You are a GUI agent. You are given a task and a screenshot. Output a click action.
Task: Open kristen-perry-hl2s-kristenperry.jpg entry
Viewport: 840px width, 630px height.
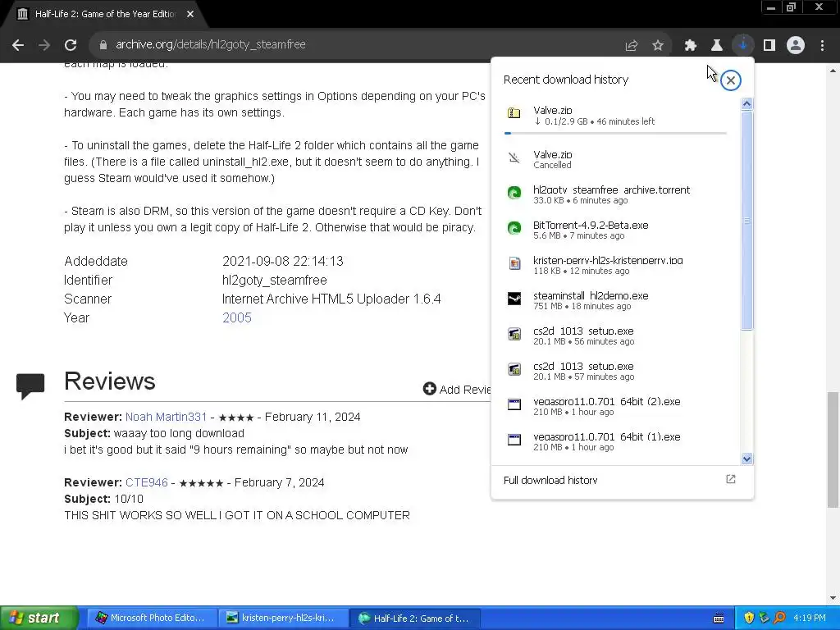(x=616, y=265)
